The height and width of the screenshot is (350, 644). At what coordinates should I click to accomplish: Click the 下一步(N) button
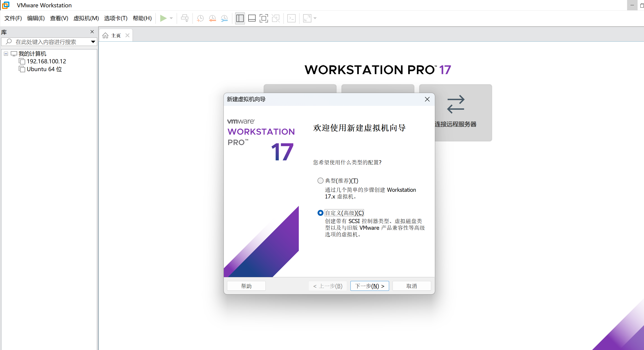point(369,286)
